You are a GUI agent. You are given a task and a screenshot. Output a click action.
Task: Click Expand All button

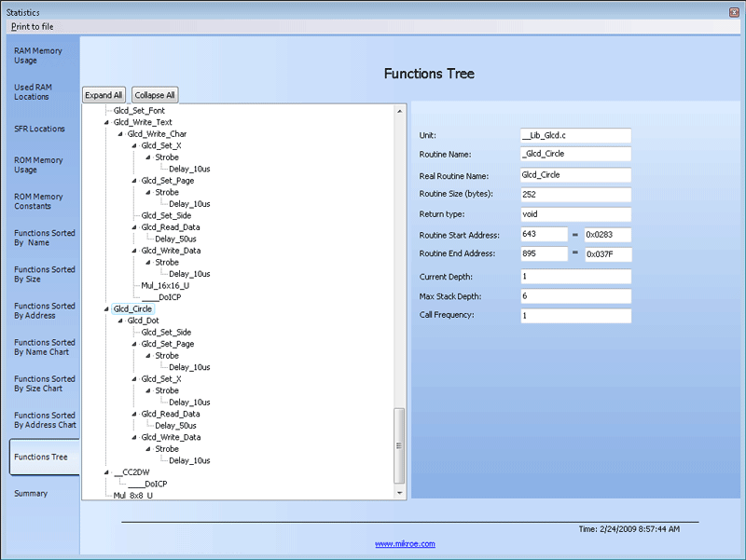pyautogui.click(x=104, y=95)
